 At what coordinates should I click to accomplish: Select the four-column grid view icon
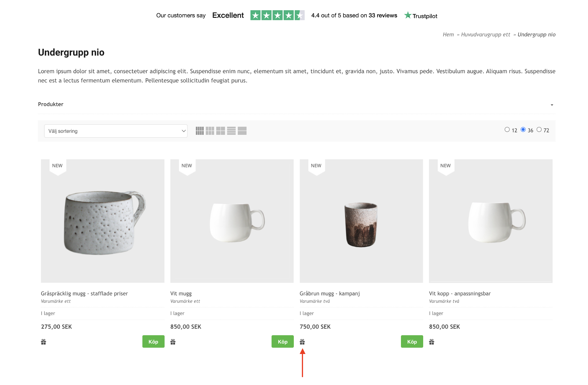(200, 131)
